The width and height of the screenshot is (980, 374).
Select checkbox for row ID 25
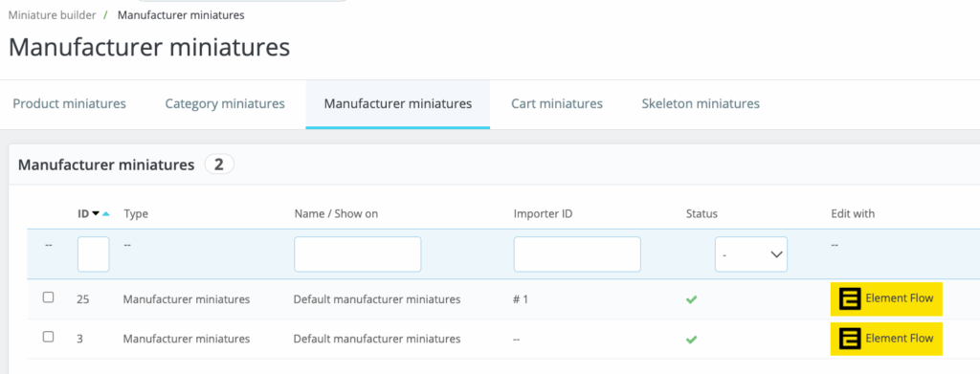[48, 297]
